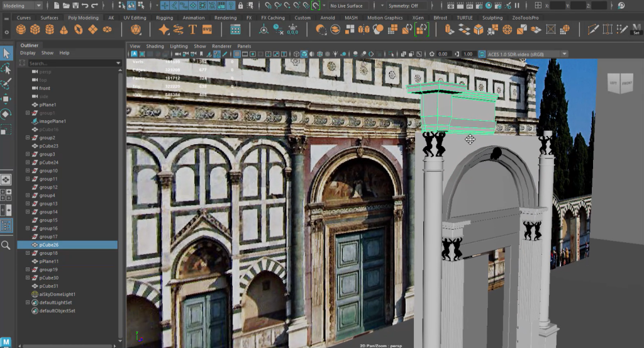
Task: Expand defaultLightSet in Outliner
Action: tap(28, 303)
